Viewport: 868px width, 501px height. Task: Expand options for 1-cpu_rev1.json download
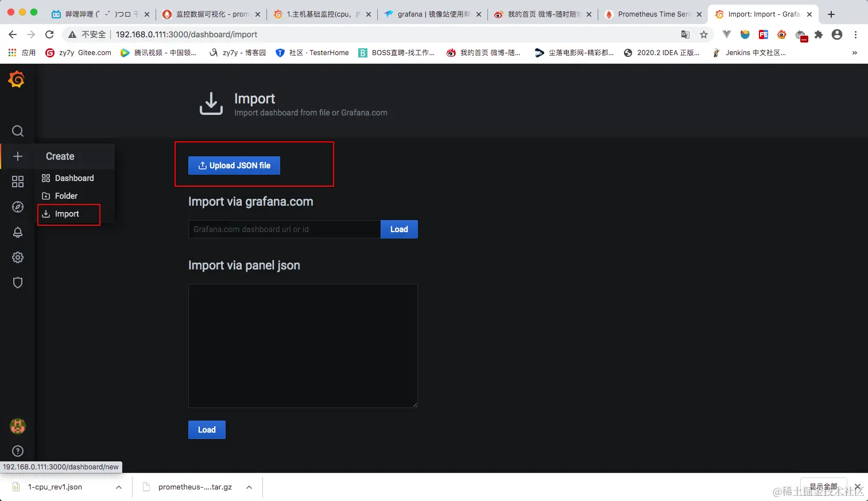tap(119, 487)
